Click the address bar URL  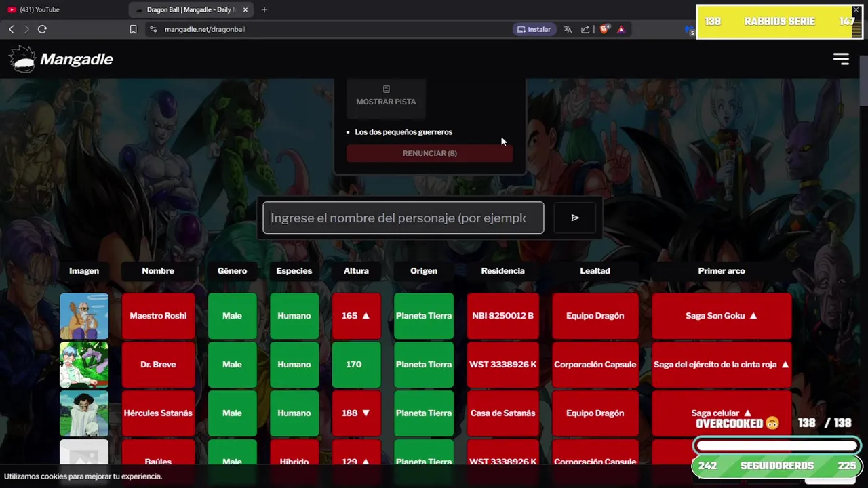[205, 29]
